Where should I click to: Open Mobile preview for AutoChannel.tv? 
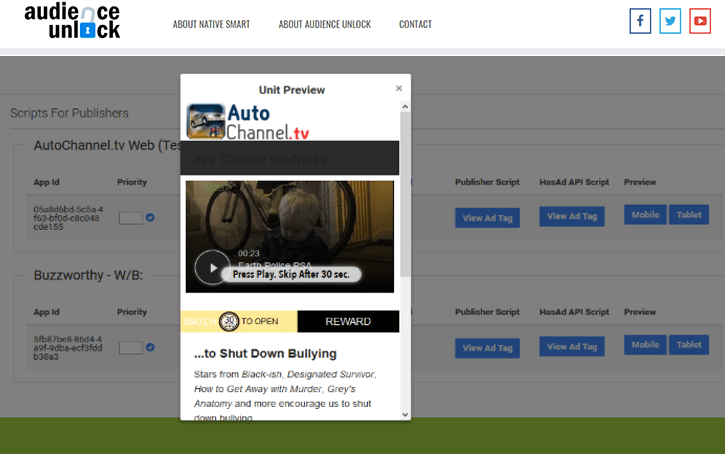tap(645, 215)
